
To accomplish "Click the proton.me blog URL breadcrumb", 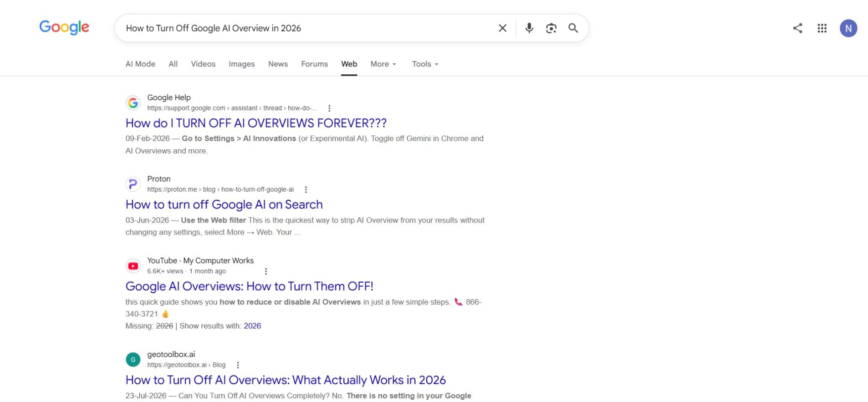I will tap(220, 190).
